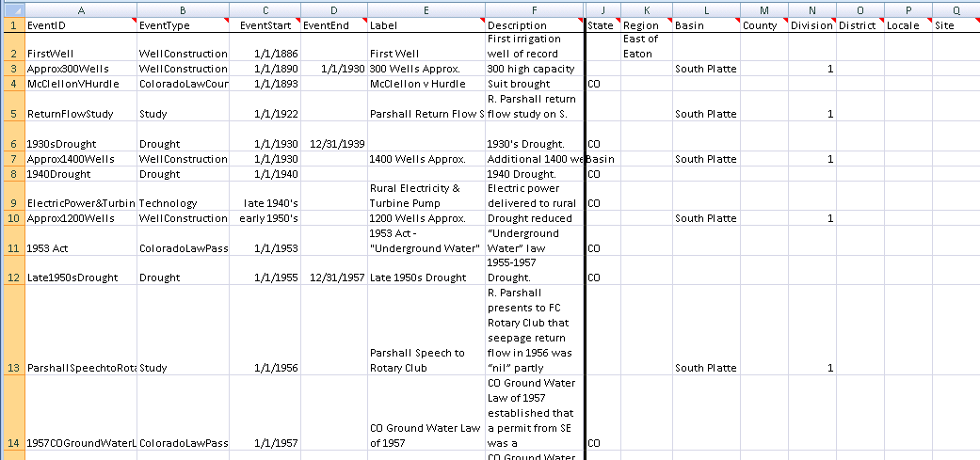Click the State header cell
The image size is (980, 460).
click(603, 25)
